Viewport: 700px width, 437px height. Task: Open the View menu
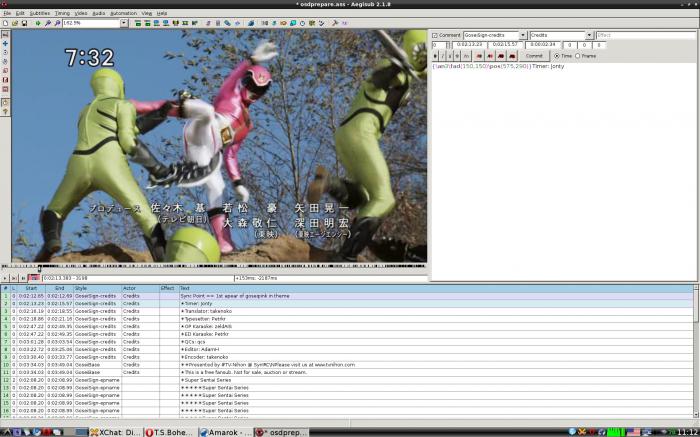[146, 13]
